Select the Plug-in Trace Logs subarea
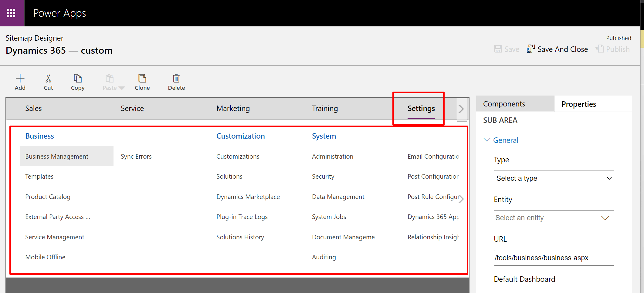Image resolution: width=644 pixels, height=293 pixels. point(242,217)
